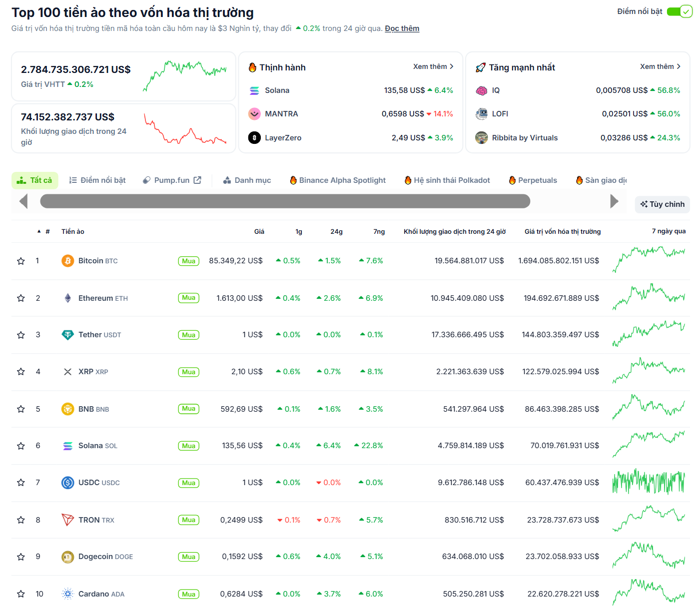Sort table by 1g column header

point(299,231)
